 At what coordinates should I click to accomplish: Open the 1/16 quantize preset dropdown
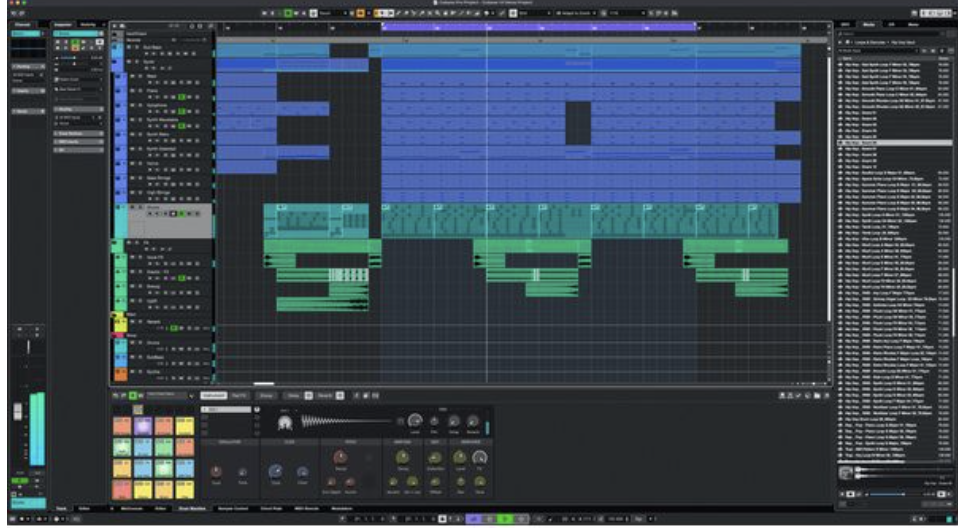(627, 13)
